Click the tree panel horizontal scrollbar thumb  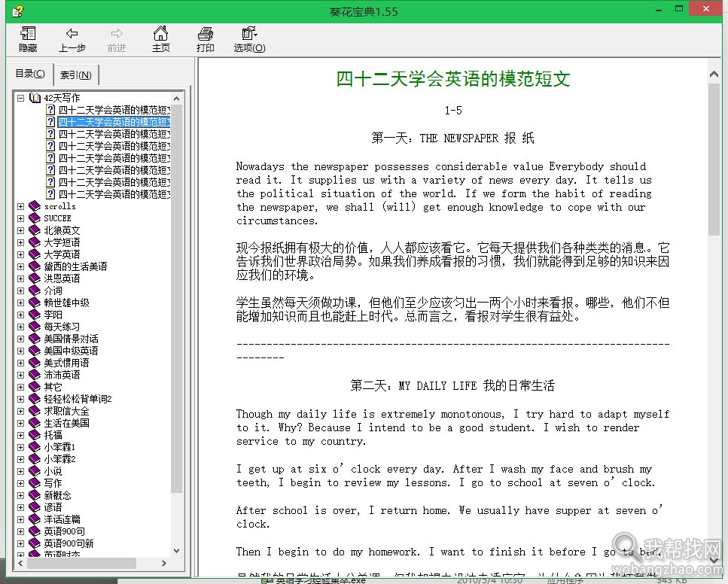(x=82, y=563)
